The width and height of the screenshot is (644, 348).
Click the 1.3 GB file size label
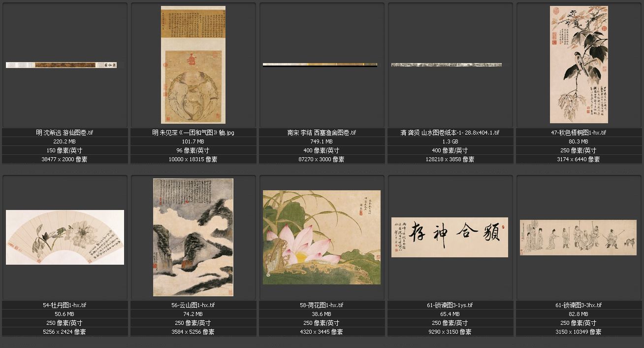tap(450, 141)
